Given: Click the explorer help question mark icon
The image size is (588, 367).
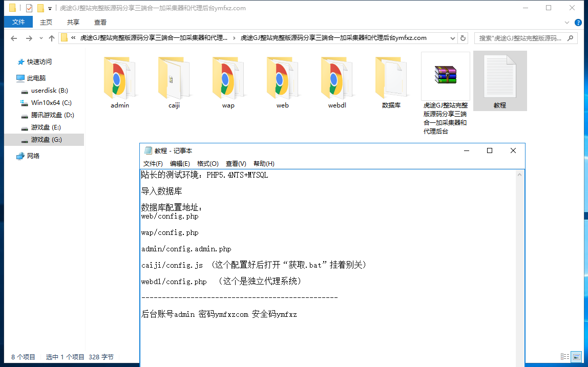Looking at the screenshot, I should pos(578,22).
